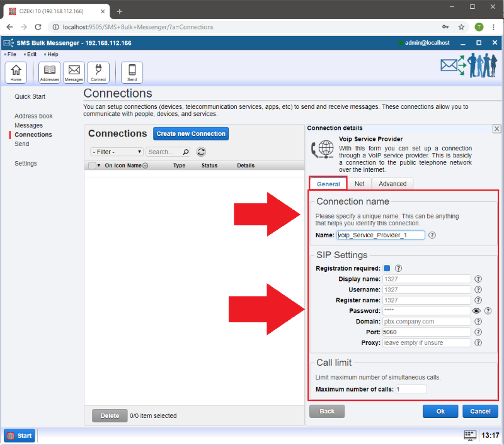Click the Port input field

point(427,332)
